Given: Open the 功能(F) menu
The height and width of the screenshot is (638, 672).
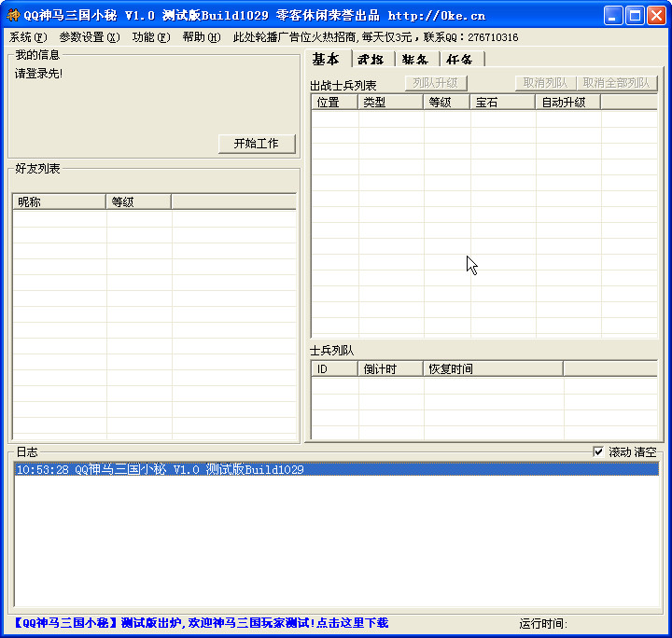Looking at the screenshot, I should pyautogui.click(x=151, y=37).
